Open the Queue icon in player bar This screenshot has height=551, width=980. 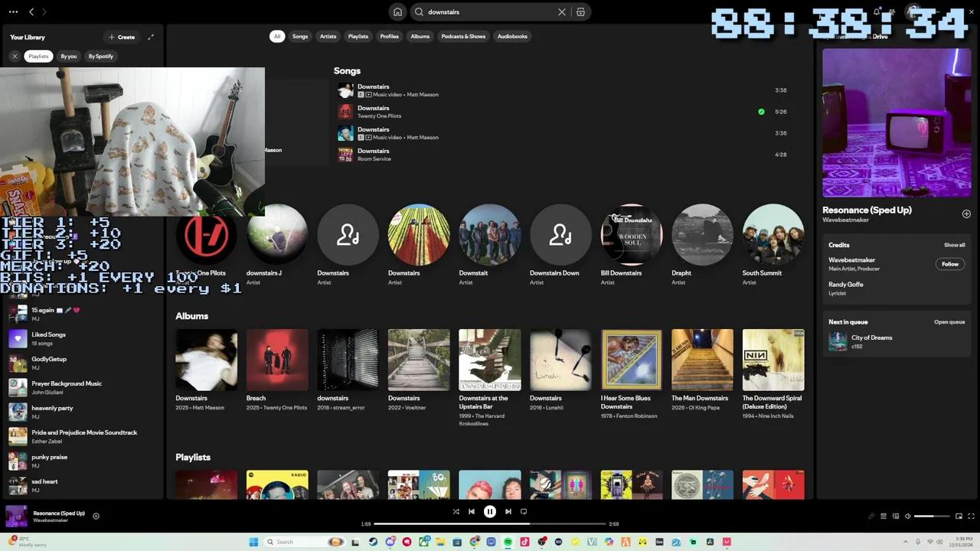884,517
